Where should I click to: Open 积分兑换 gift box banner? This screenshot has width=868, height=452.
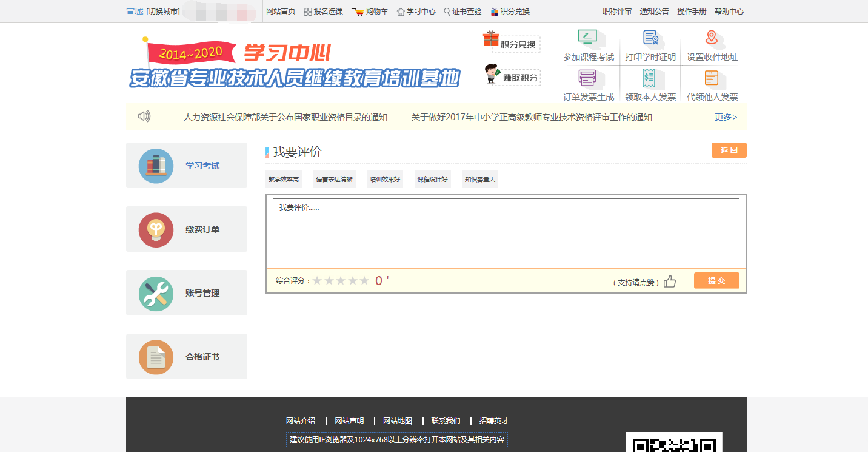[x=511, y=42]
